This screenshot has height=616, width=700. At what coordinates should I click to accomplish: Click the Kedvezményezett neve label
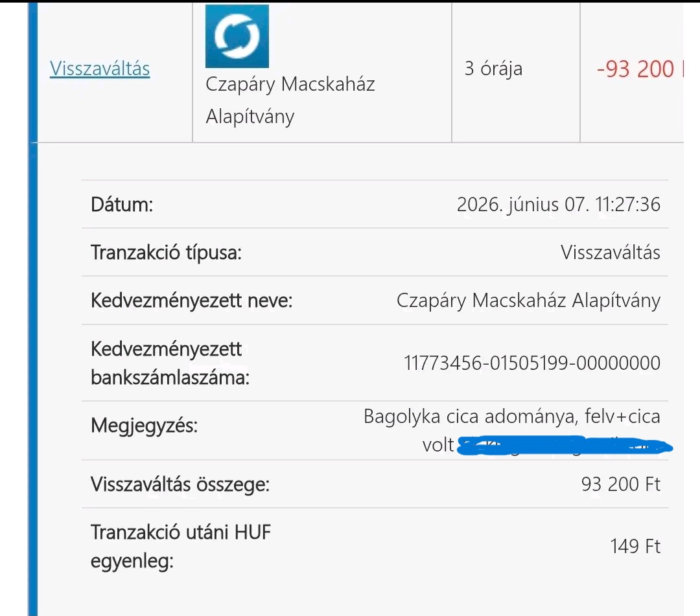pos(191,301)
